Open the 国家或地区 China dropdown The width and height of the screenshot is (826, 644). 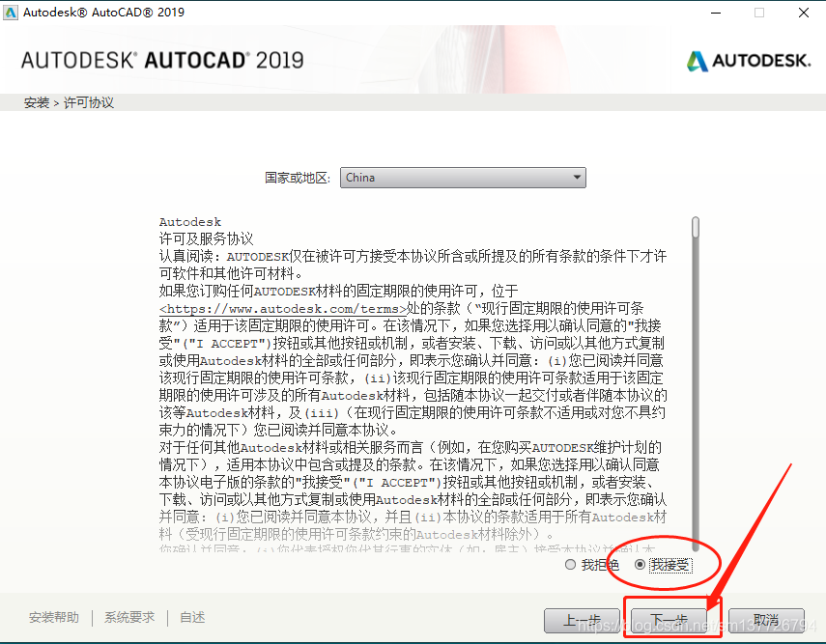[463, 178]
